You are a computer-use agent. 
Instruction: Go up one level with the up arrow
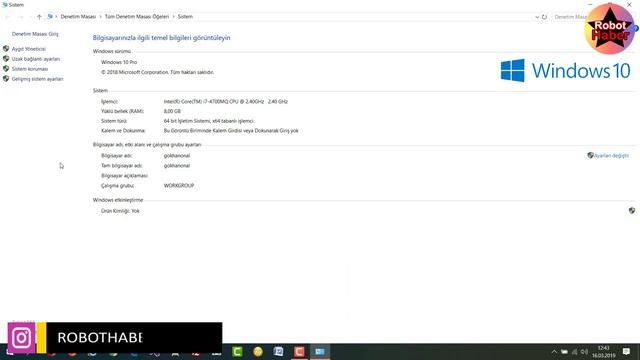[39, 17]
